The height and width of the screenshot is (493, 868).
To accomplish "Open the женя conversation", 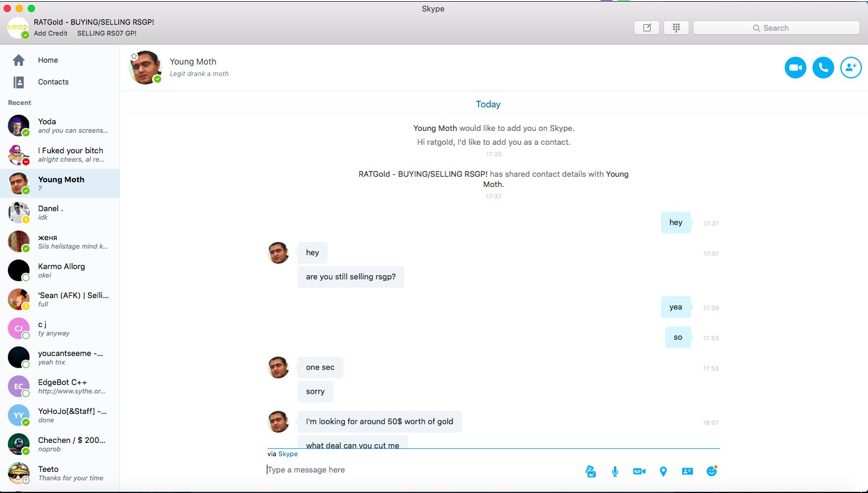I will (x=60, y=241).
